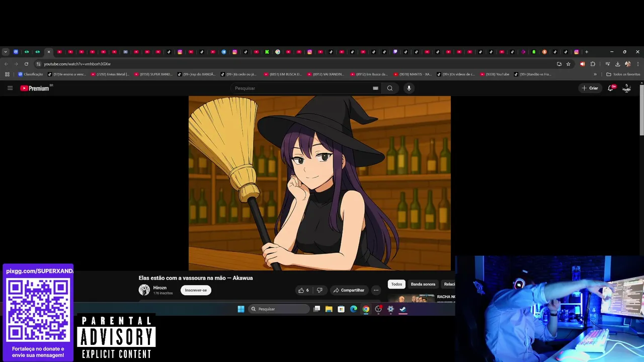The height and width of the screenshot is (362, 644).
Task: Open Chrome three-dot menu
Action: point(637,64)
